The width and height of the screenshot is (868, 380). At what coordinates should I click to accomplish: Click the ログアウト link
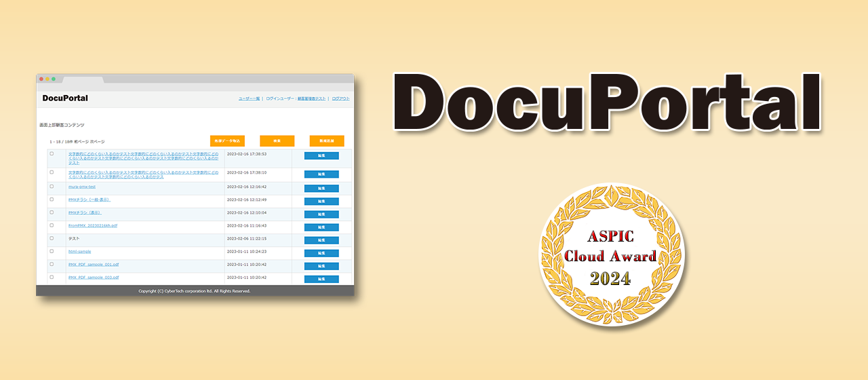click(340, 99)
